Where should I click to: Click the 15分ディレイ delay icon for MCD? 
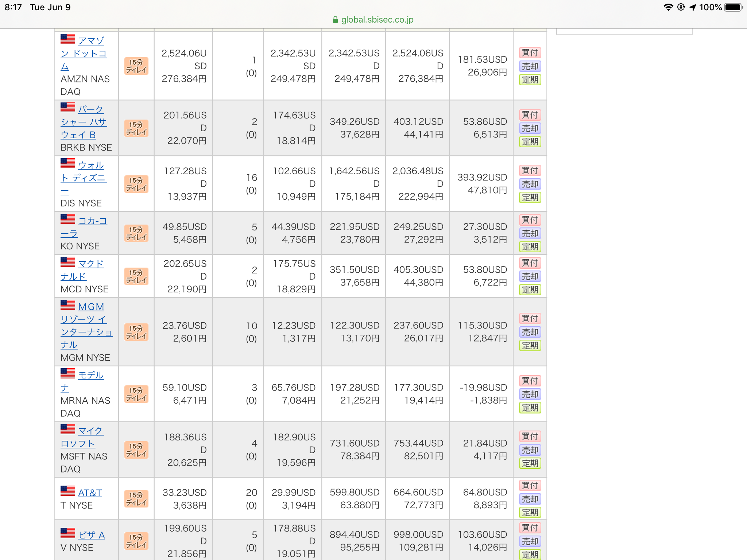tap(136, 276)
